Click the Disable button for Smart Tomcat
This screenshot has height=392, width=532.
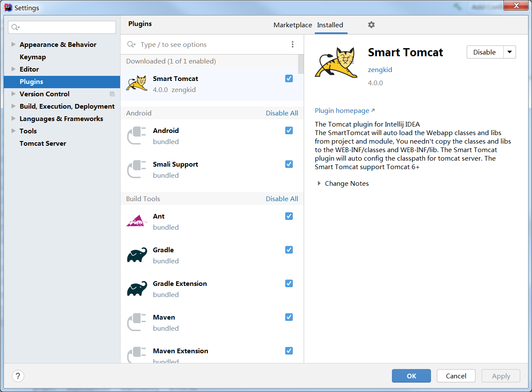click(x=485, y=52)
